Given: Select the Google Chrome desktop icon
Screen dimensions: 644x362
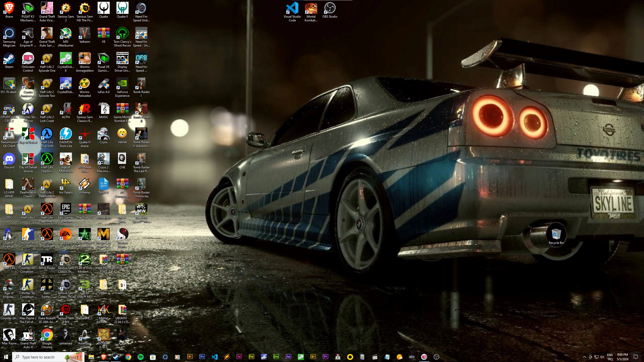Looking at the screenshot, I should (47, 339).
